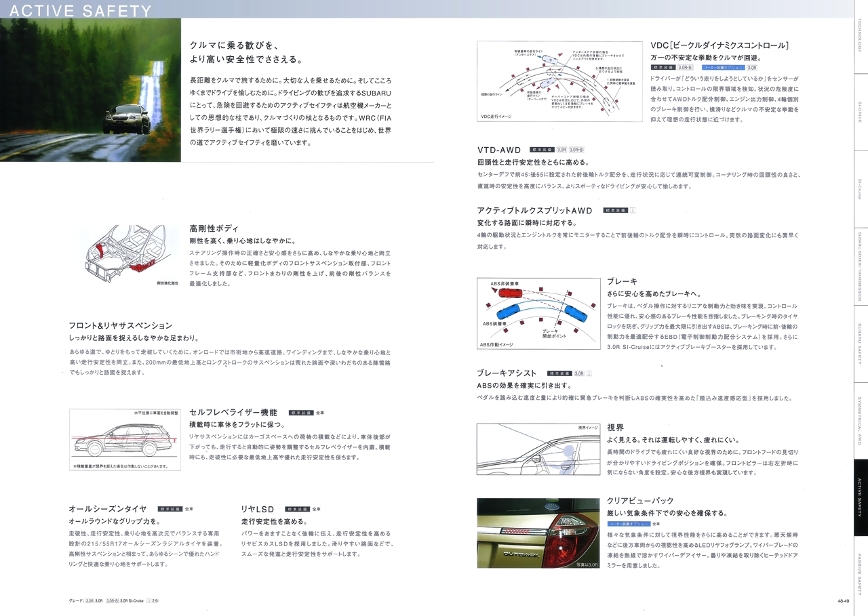The image size is (868, 616).
Task: Click the '標準装備' badge beside セルフレベライザー機能
Action: point(301,412)
